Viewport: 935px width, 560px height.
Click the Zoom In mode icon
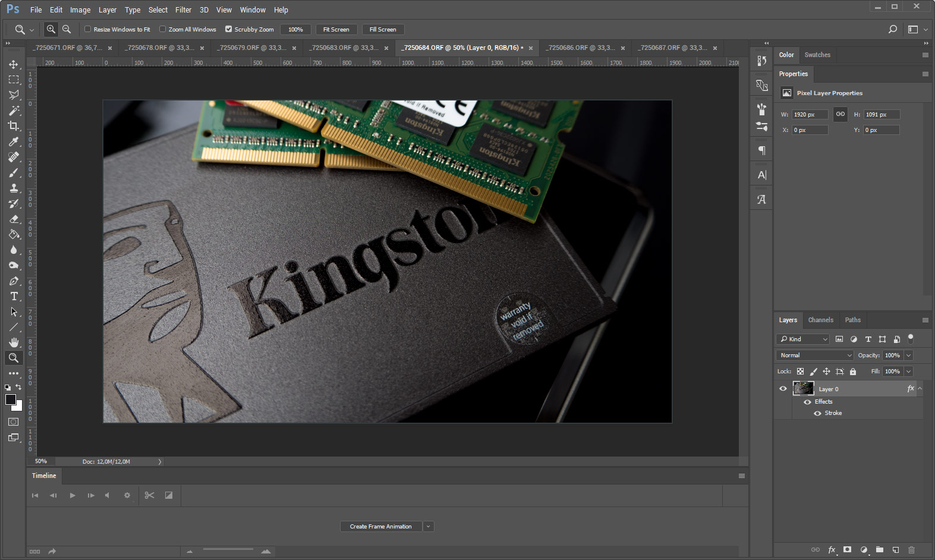click(51, 29)
